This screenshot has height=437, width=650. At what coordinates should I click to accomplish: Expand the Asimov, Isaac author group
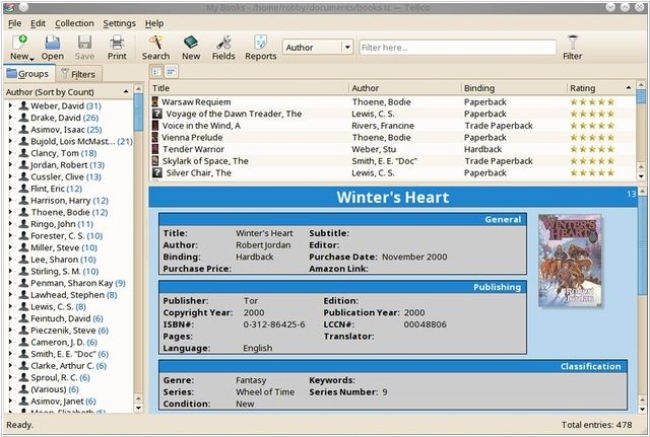coord(10,129)
